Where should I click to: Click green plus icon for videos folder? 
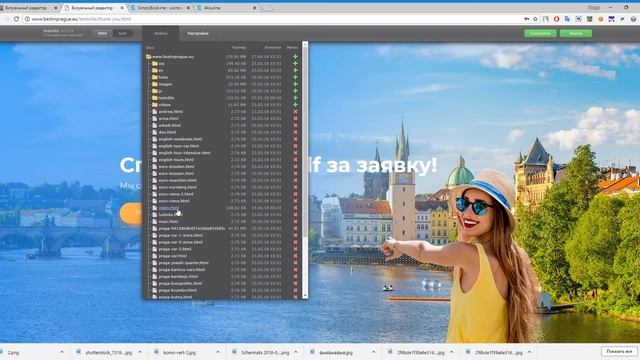pyautogui.click(x=295, y=105)
